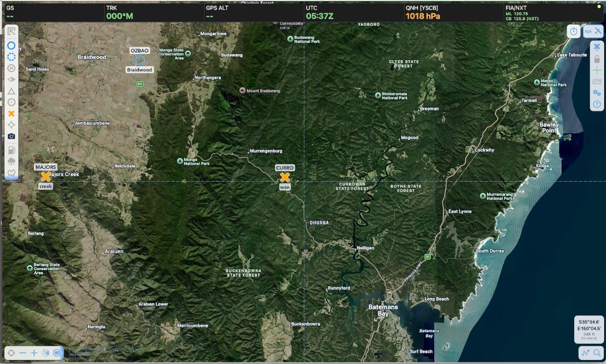Expand the left toolbar bottom chevron
The height and width of the screenshot is (364, 606).
point(11,173)
